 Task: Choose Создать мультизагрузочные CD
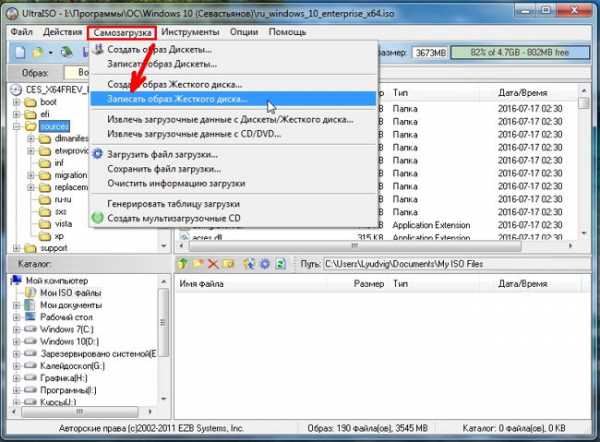pos(233,218)
